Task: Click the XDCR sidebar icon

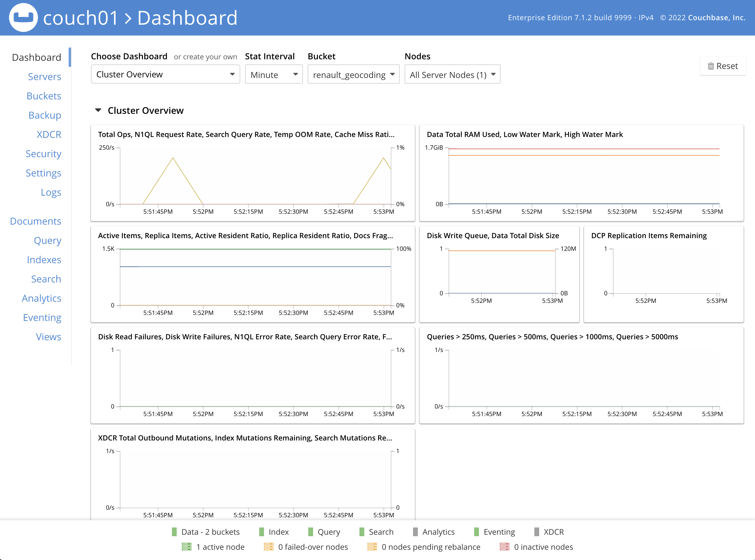Action: pos(49,135)
